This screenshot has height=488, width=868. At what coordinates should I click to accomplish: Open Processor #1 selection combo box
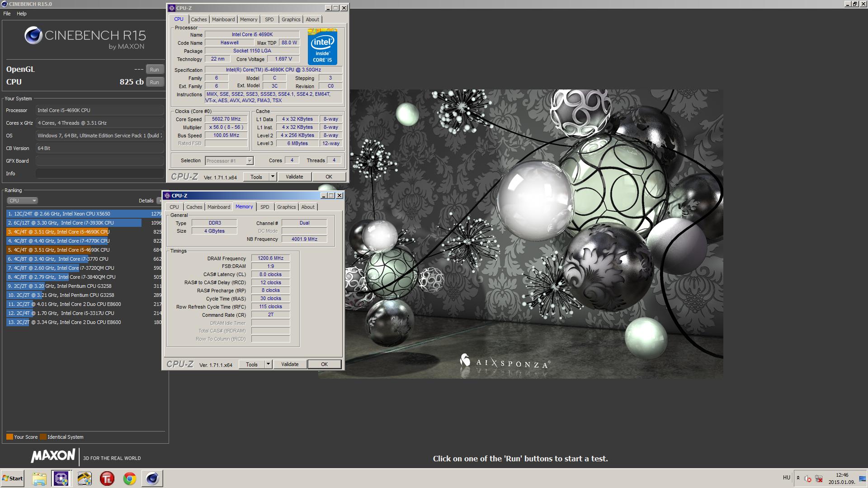[229, 161]
